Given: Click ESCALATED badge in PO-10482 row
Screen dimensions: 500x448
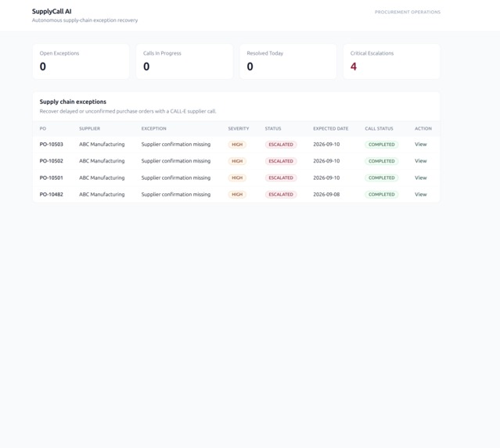Looking at the screenshot, I should coord(281,195).
